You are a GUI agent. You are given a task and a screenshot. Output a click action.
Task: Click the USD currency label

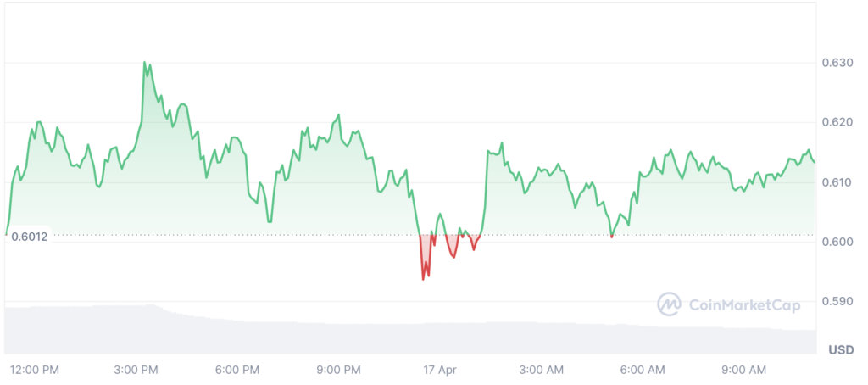click(x=840, y=350)
